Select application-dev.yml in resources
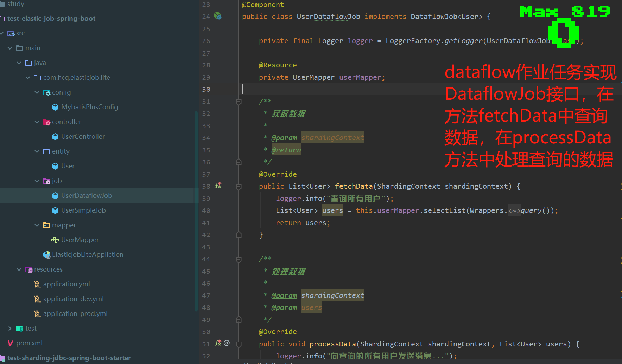This screenshot has width=622, height=364. tap(73, 299)
